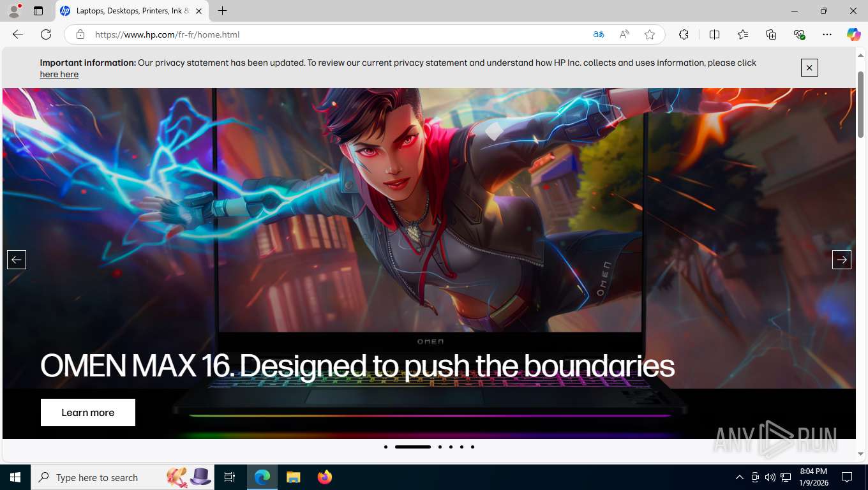Dismiss the privacy statement banner
868x490 pixels.
[x=809, y=68]
